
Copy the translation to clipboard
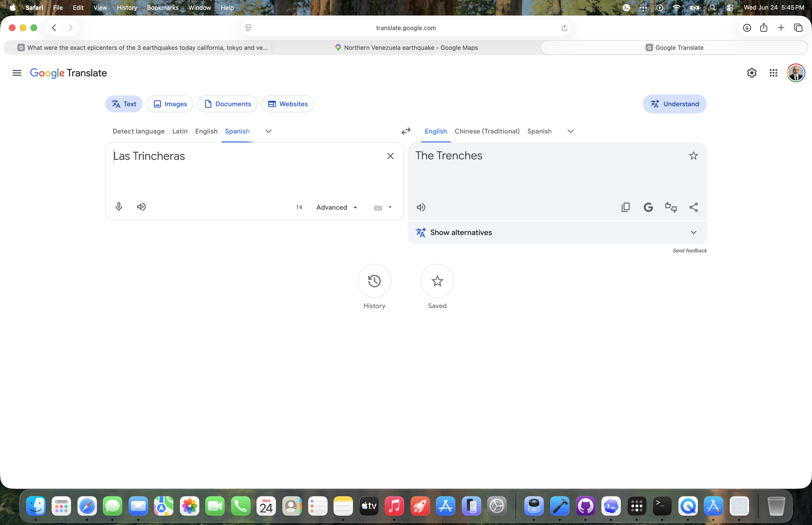(x=626, y=207)
